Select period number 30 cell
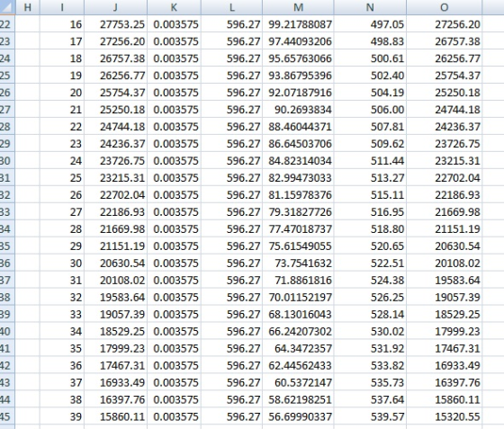The height and width of the screenshot is (429, 504). (x=62, y=263)
